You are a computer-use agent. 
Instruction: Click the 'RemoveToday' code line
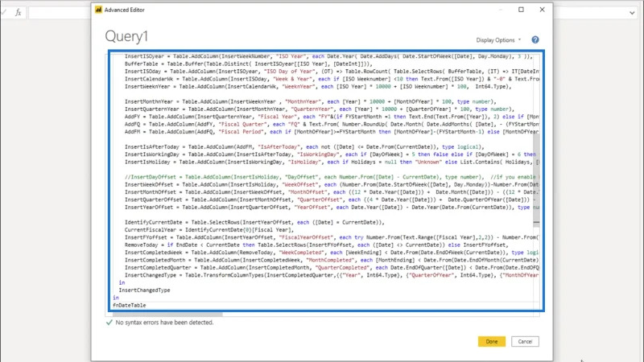[316, 245]
